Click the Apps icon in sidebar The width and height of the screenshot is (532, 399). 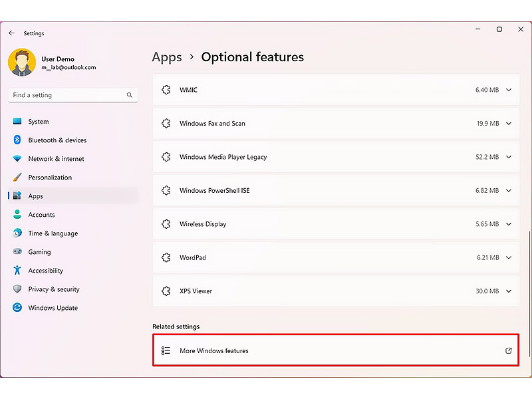pos(17,196)
